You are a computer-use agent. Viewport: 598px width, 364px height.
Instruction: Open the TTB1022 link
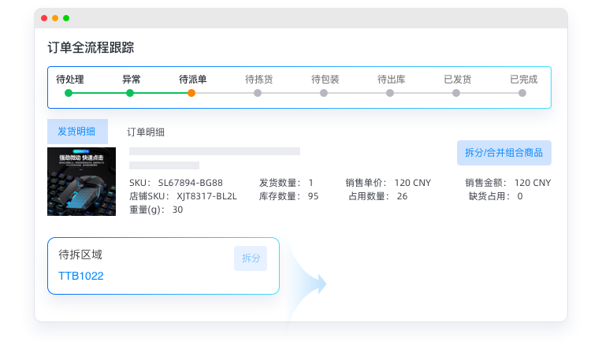pos(80,277)
